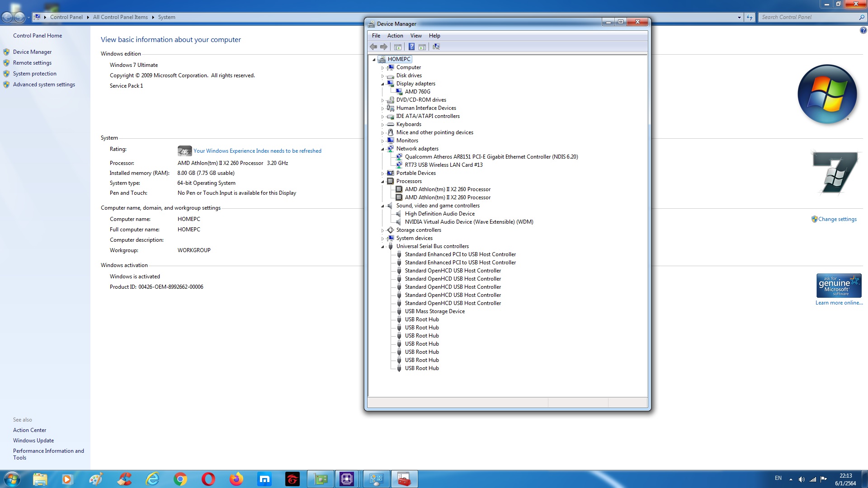Viewport: 868px width, 488px height.
Task: Open the Help icon in the System window
Action: [x=863, y=30]
